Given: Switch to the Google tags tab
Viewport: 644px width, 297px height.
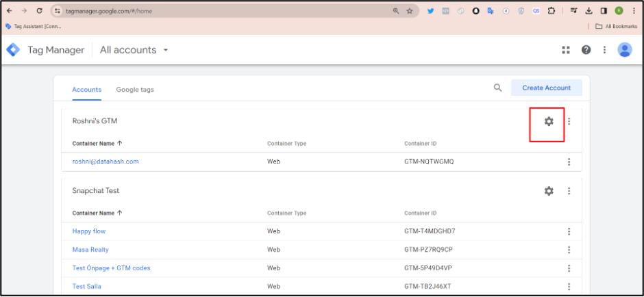Looking at the screenshot, I should (135, 90).
